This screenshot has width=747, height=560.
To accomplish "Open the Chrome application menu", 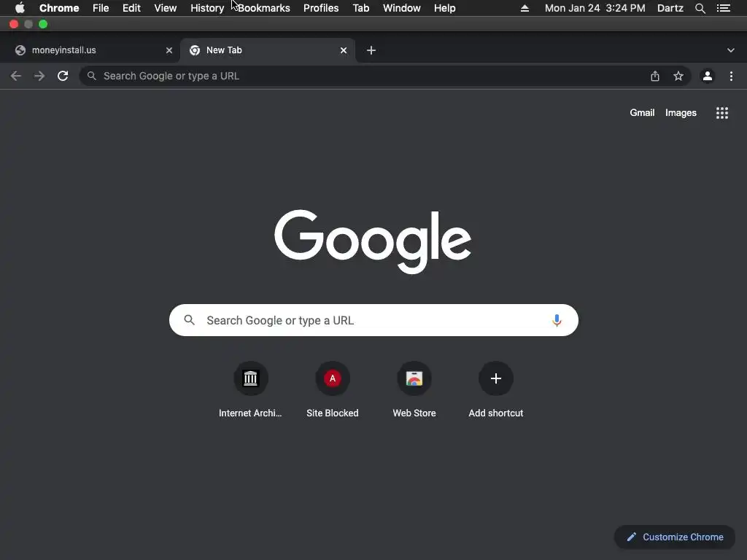I will click(59, 8).
